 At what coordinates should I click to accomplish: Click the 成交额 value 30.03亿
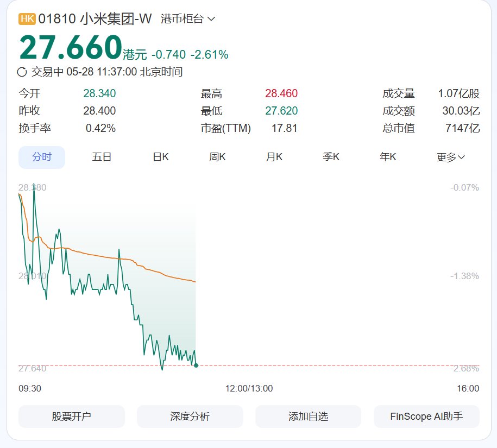point(461,111)
